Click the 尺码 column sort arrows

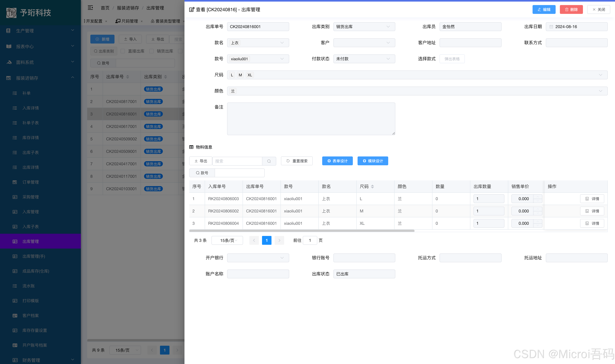pyautogui.click(x=372, y=187)
